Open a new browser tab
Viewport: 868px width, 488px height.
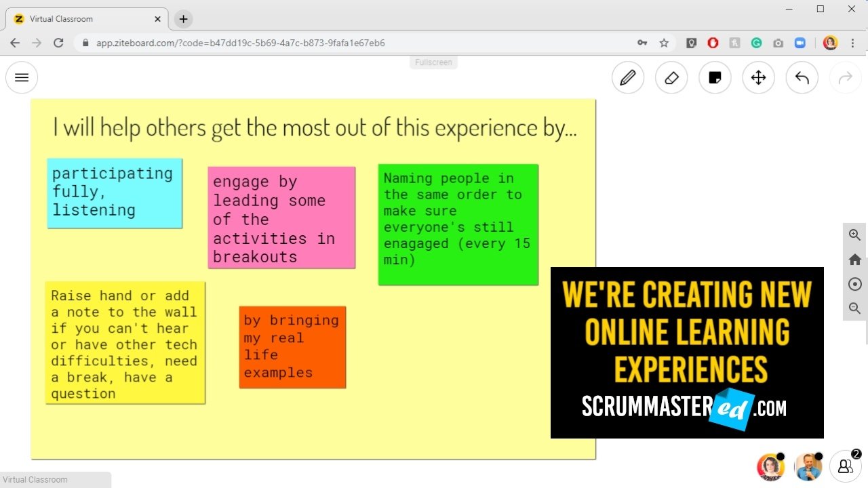coord(183,19)
